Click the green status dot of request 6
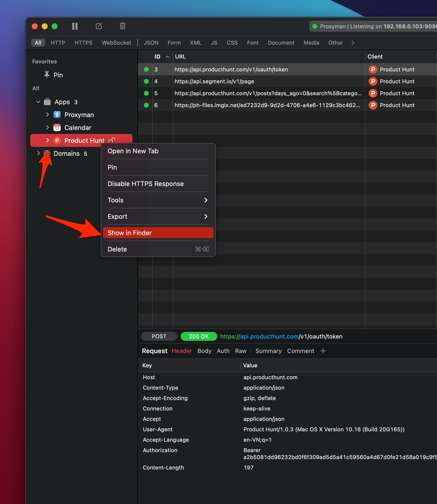 (146, 105)
